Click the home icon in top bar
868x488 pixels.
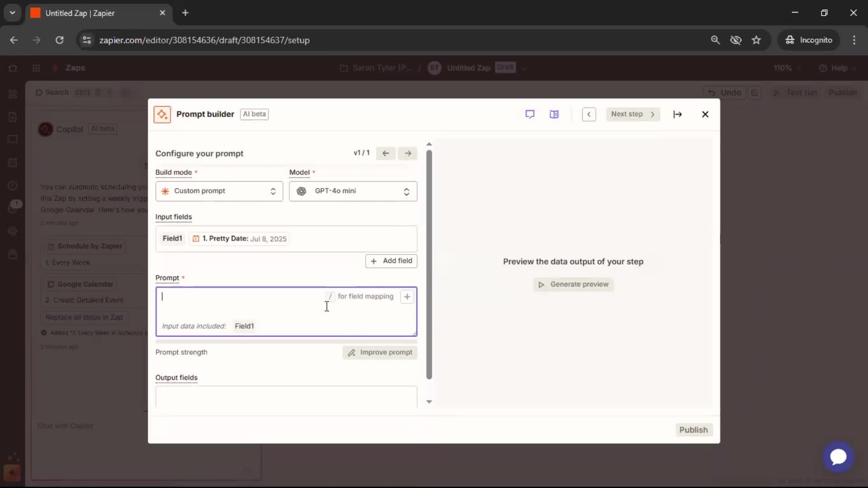[x=13, y=68]
